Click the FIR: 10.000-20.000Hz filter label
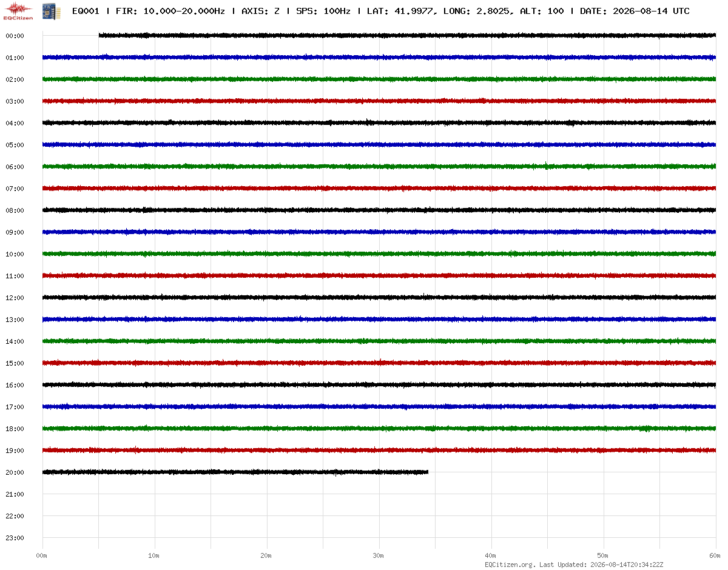The width and height of the screenshot is (728, 570). (170, 11)
